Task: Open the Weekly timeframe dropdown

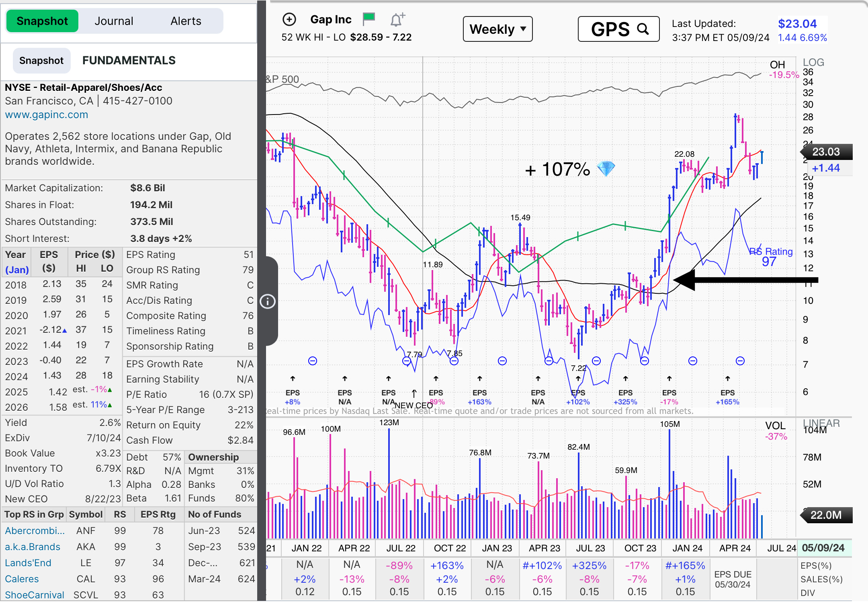Action: coord(497,29)
